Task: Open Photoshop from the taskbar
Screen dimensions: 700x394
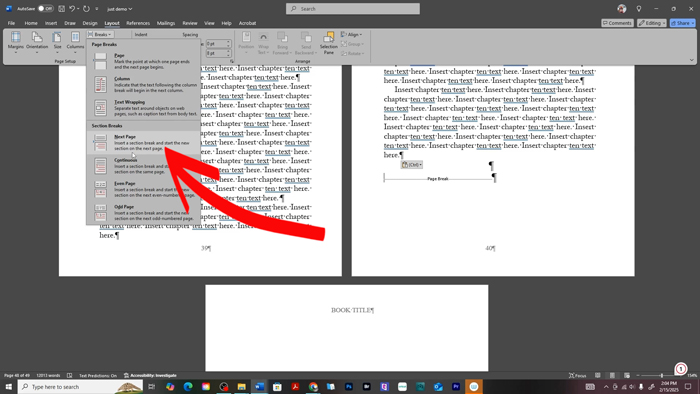Action: pyautogui.click(x=349, y=386)
